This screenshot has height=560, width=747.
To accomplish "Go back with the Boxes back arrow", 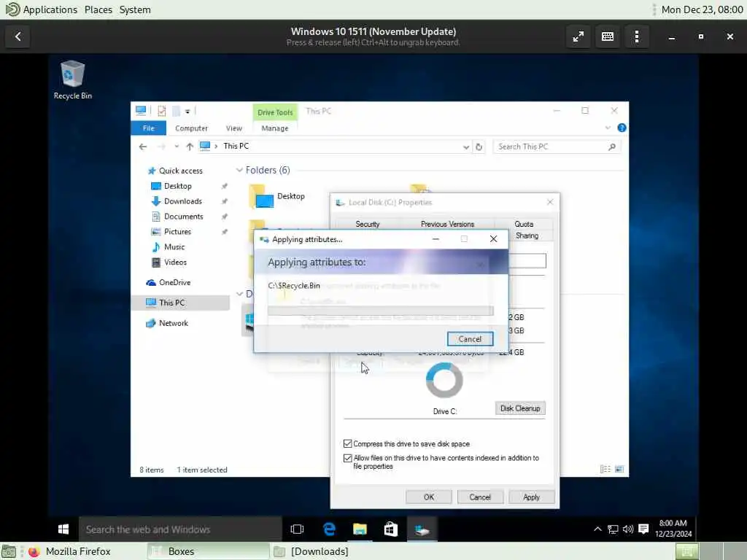I will pos(18,36).
